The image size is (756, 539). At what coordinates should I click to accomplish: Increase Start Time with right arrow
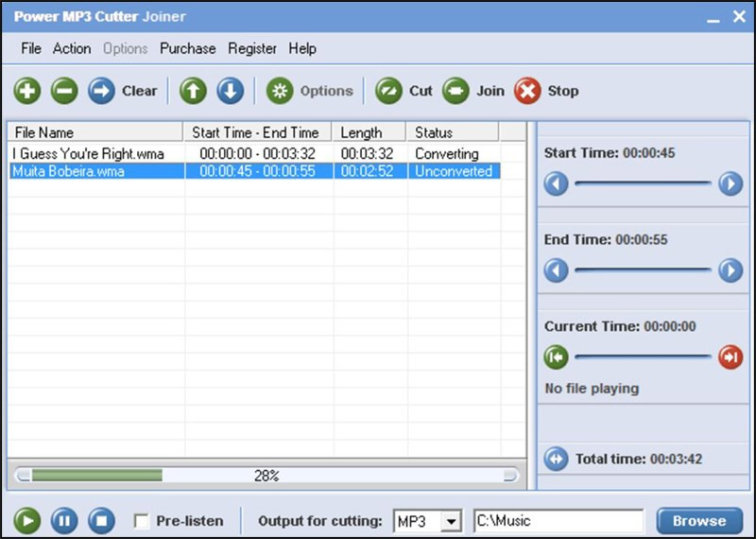[730, 183]
